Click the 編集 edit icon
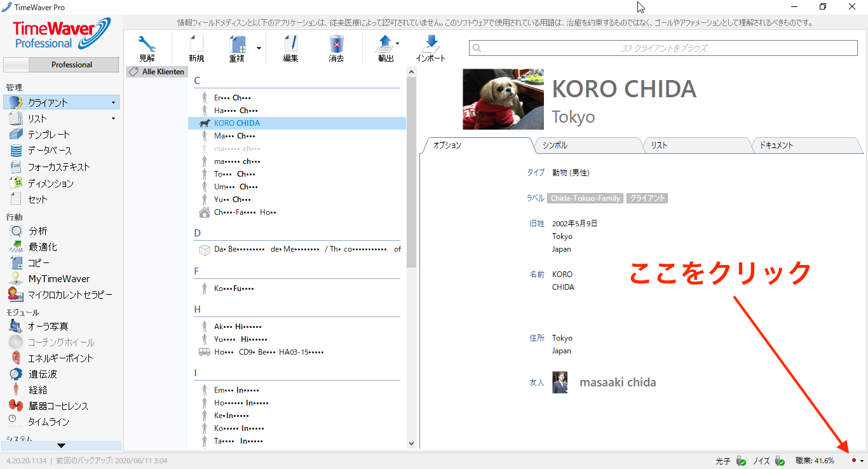Image resolution: width=868 pixels, height=469 pixels. click(290, 44)
